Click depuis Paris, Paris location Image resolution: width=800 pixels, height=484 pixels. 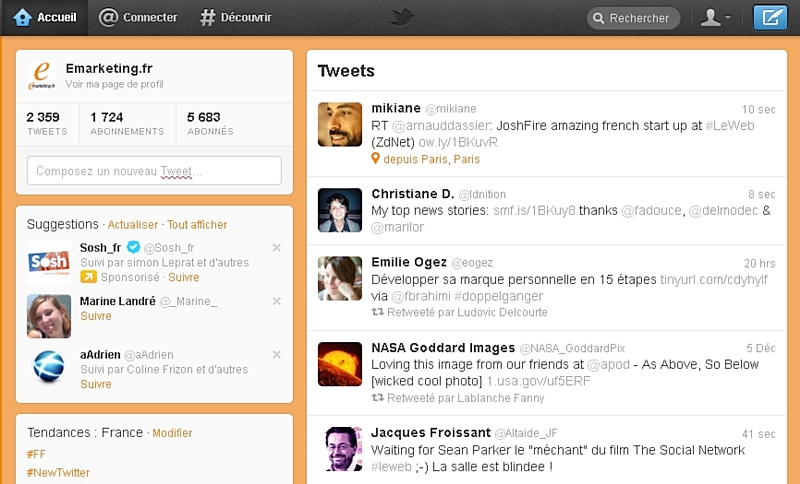[x=432, y=159]
